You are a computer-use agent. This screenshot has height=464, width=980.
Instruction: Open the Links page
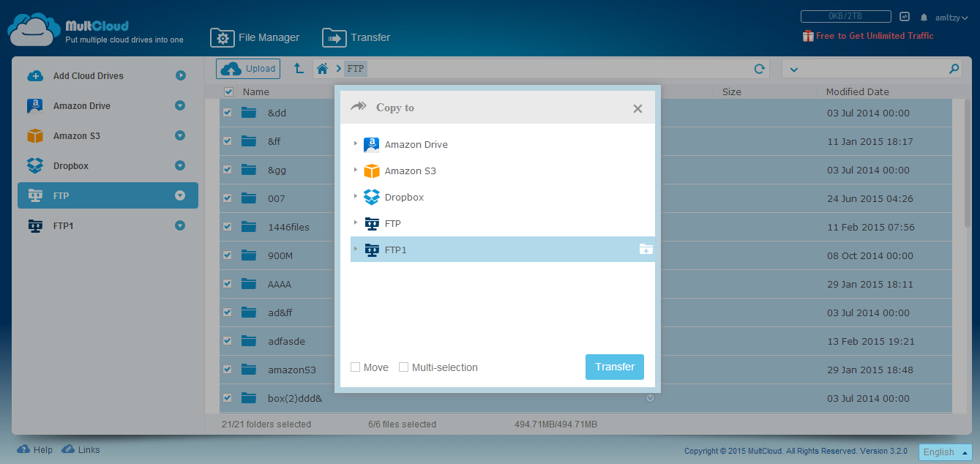coord(81,449)
